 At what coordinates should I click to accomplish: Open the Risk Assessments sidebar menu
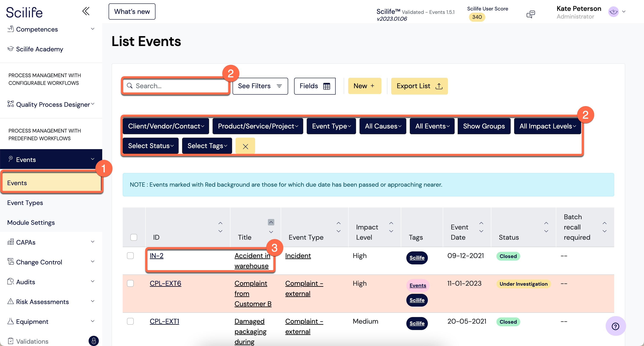tap(51, 301)
